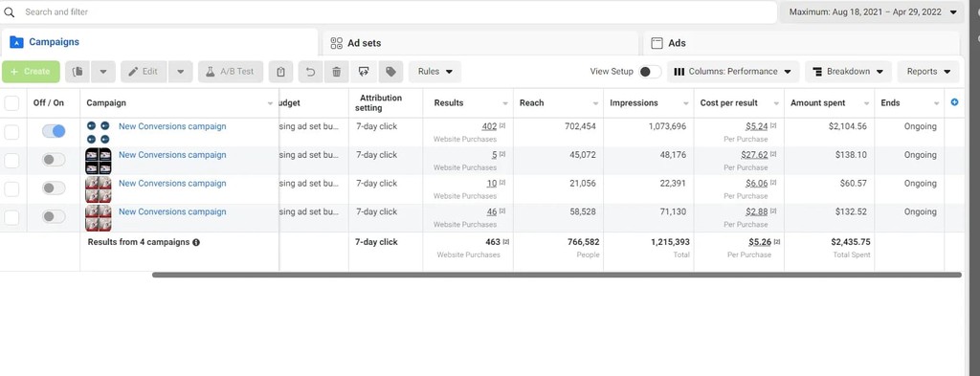The image size is (980, 376).
Task: Click the horizontal table scrollbar
Action: pyautogui.click(x=556, y=275)
